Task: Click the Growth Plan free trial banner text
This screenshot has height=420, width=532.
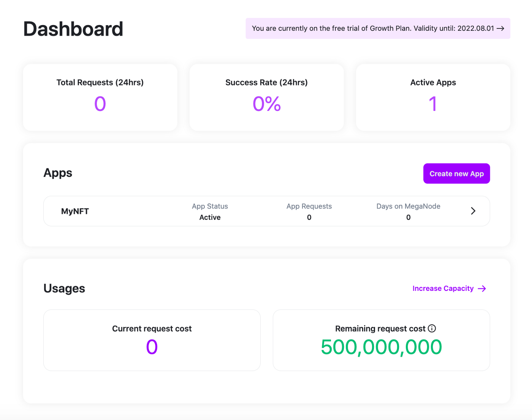Action: coord(372,28)
